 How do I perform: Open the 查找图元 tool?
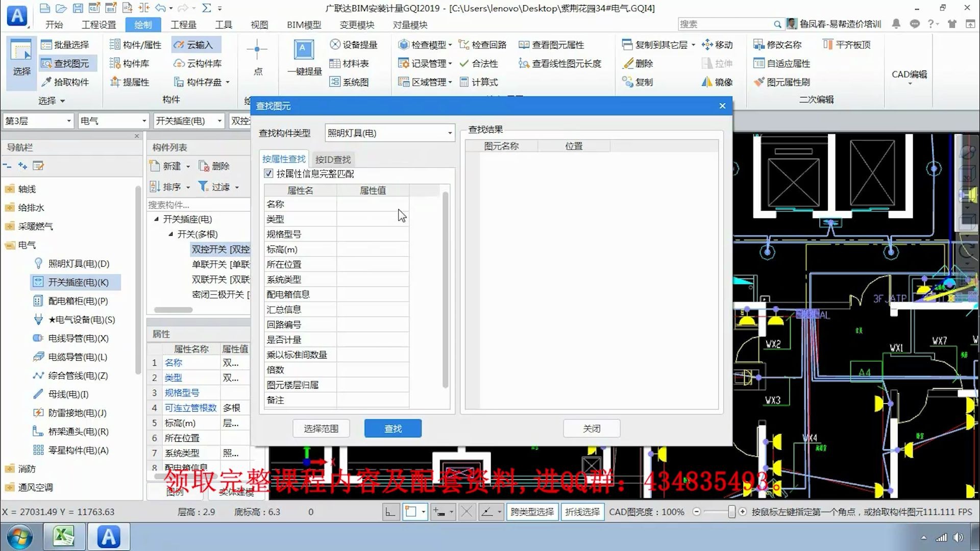click(68, 63)
